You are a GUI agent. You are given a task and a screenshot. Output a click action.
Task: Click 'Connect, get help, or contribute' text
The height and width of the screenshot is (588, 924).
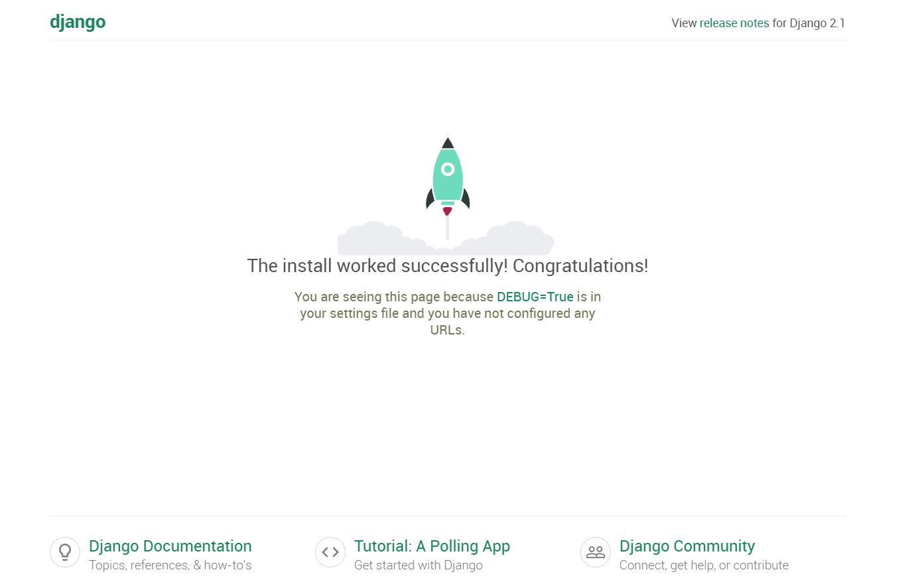[x=704, y=565]
